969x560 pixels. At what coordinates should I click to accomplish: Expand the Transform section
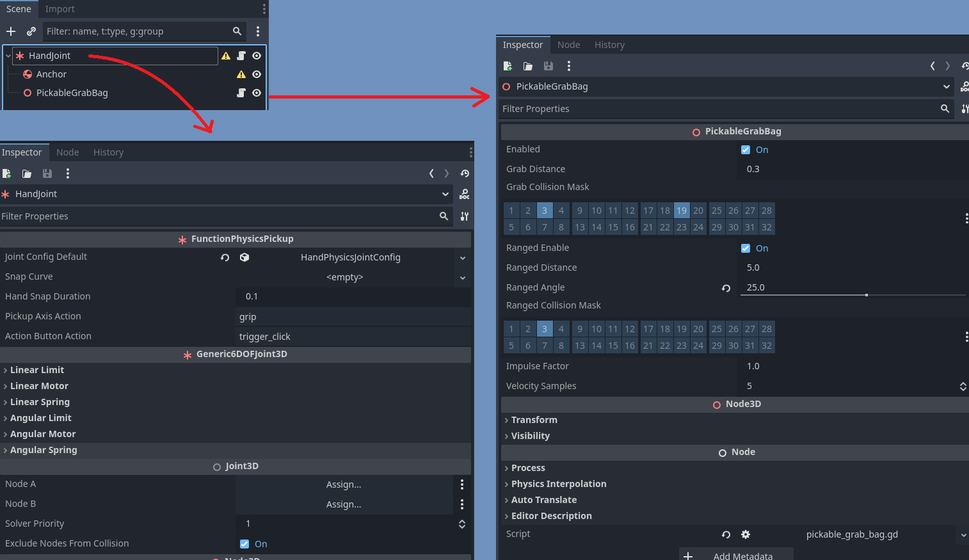click(x=534, y=420)
